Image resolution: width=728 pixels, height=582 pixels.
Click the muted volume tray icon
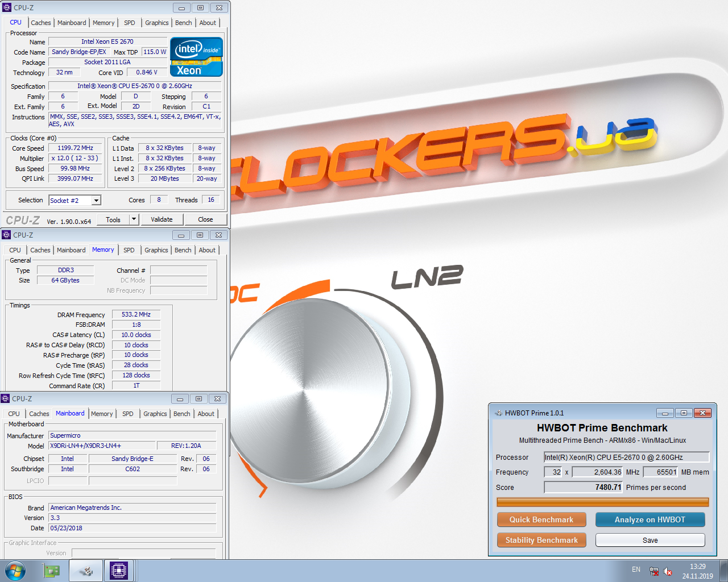[668, 571]
